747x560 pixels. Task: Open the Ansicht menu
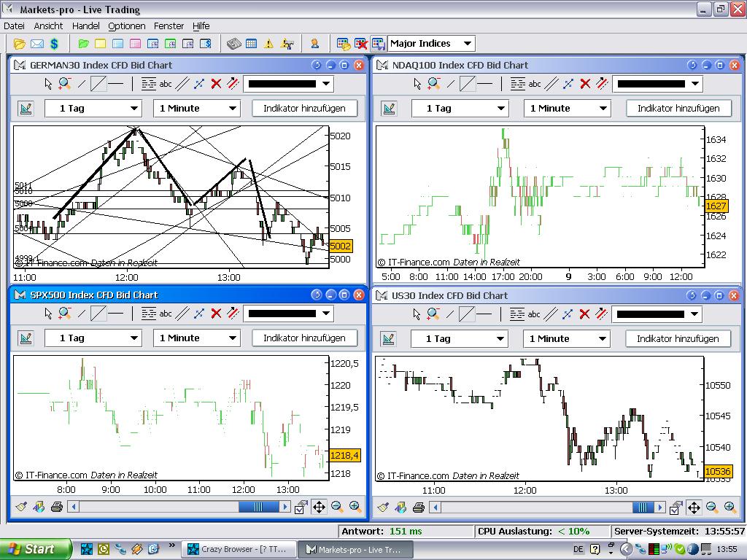pos(48,26)
